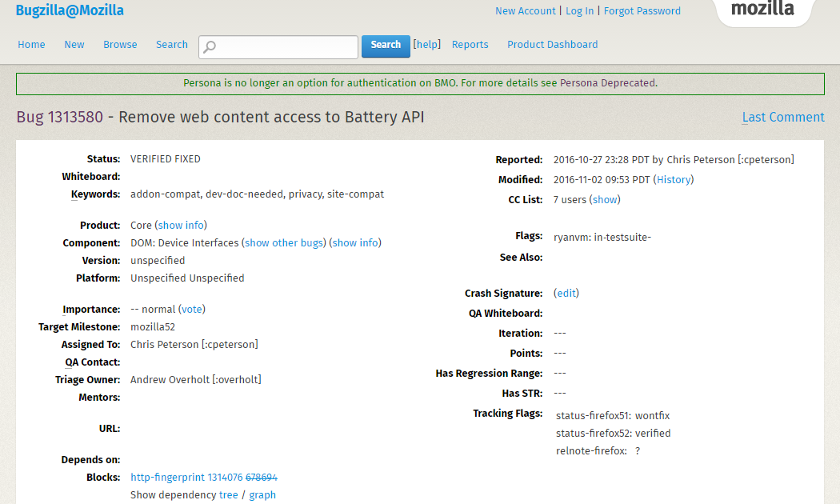Open the Persona Deprecated details link
This screenshot has width=840, height=504.
point(610,82)
